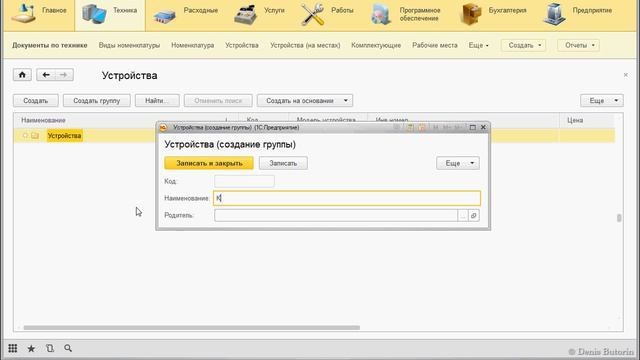Open the Главное section icon

[23, 13]
